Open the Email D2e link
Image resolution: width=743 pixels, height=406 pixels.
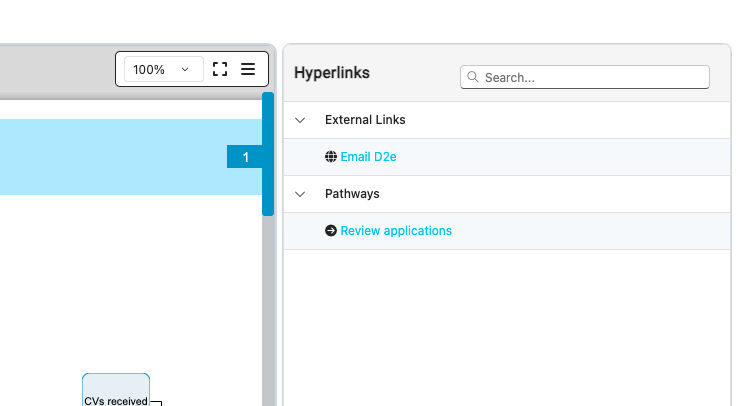[x=368, y=157]
